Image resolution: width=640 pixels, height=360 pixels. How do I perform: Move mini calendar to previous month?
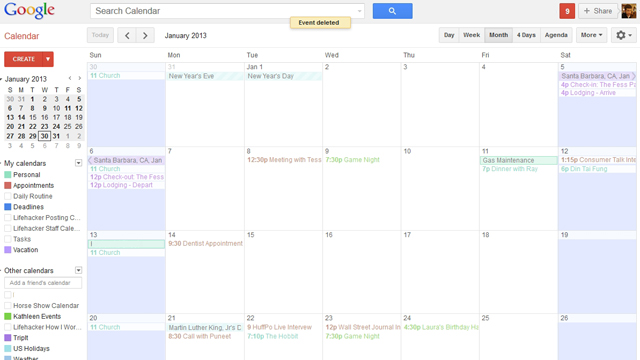[x=70, y=78]
